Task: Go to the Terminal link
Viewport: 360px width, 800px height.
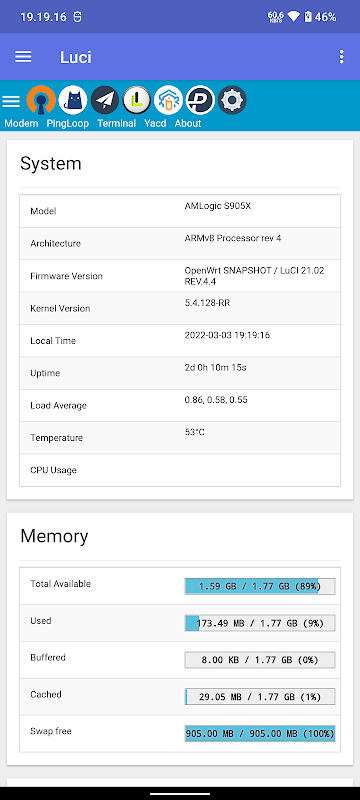Action: pyautogui.click(x=117, y=123)
